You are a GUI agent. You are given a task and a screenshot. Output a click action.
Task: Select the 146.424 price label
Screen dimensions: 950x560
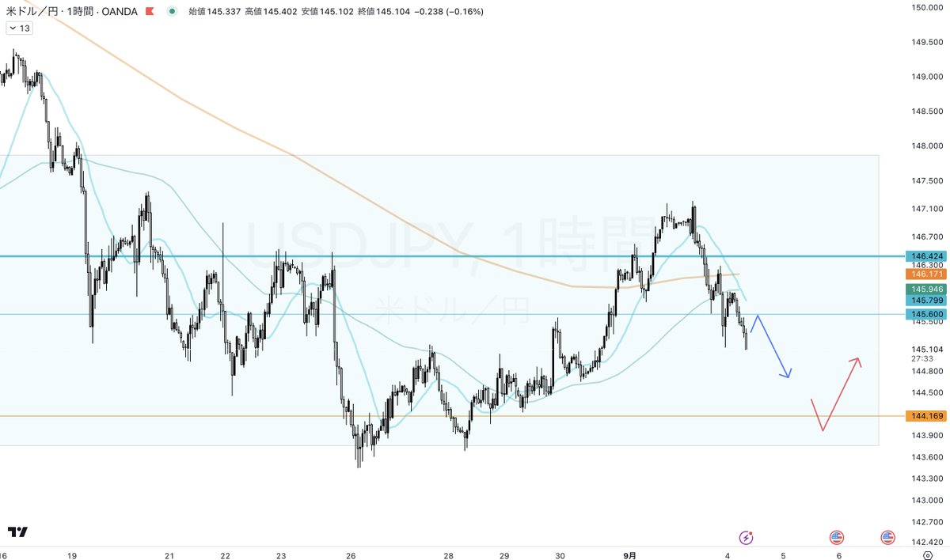pos(926,256)
